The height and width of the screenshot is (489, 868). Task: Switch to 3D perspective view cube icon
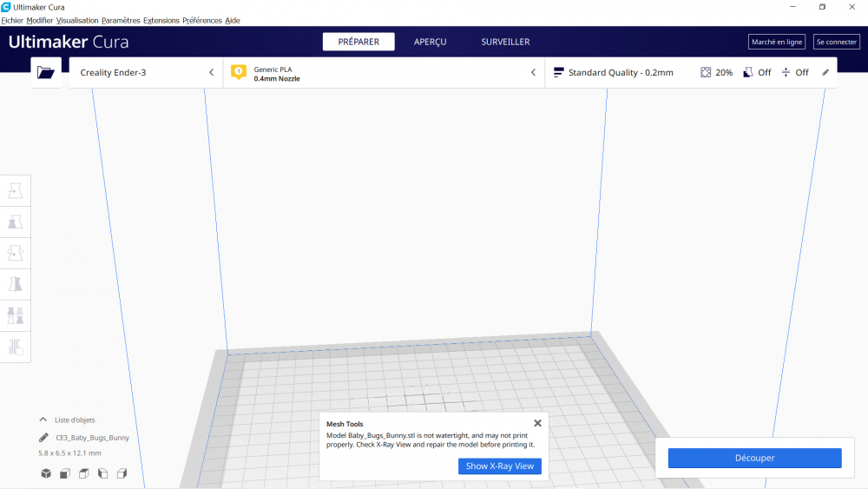click(46, 473)
